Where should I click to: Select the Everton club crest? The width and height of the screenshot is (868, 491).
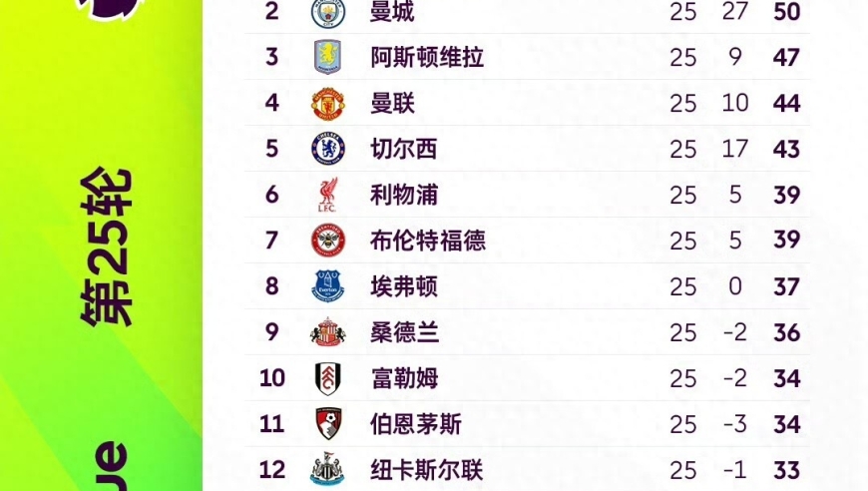(x=327, y=286)
